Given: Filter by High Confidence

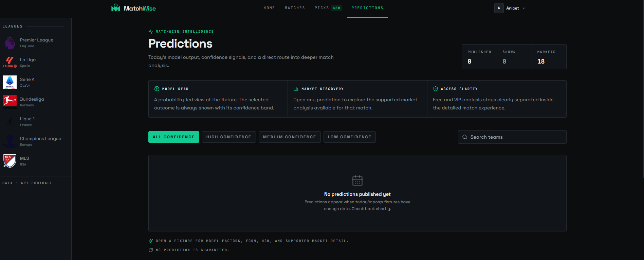Looking at the screenshot, I should pyautogui.click(x=229, y=137).
